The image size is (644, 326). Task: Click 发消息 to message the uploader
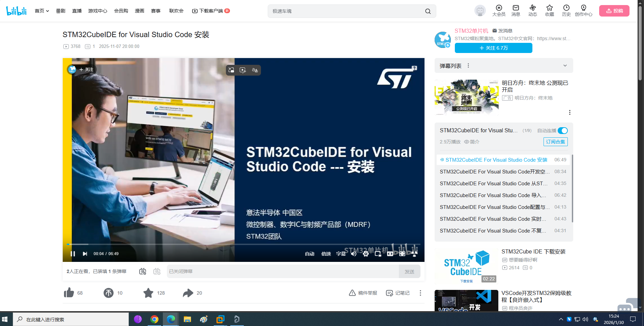502,31
